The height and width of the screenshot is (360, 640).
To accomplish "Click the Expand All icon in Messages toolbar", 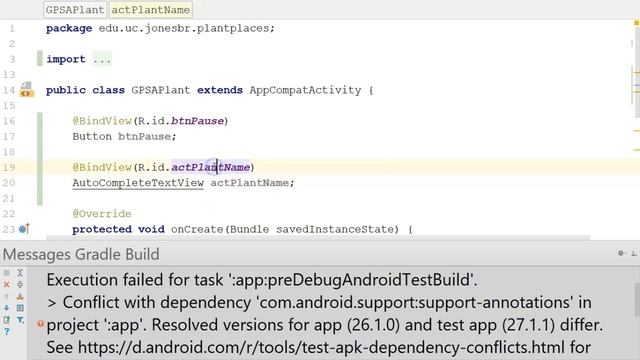I will [20, 273].
